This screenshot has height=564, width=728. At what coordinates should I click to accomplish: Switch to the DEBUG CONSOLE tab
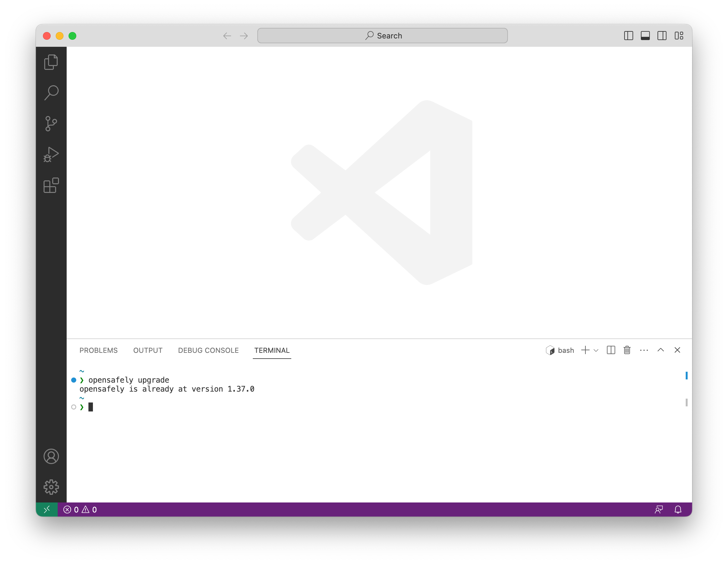(208, 350)
